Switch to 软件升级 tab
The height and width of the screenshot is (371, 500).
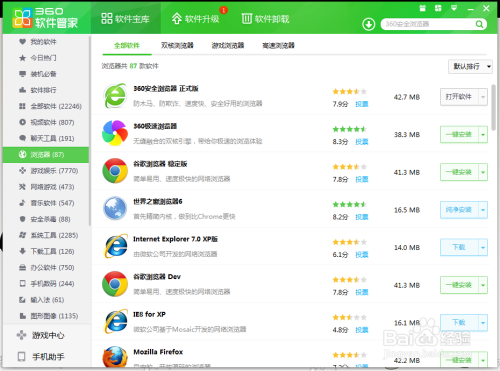coord(196,19)
